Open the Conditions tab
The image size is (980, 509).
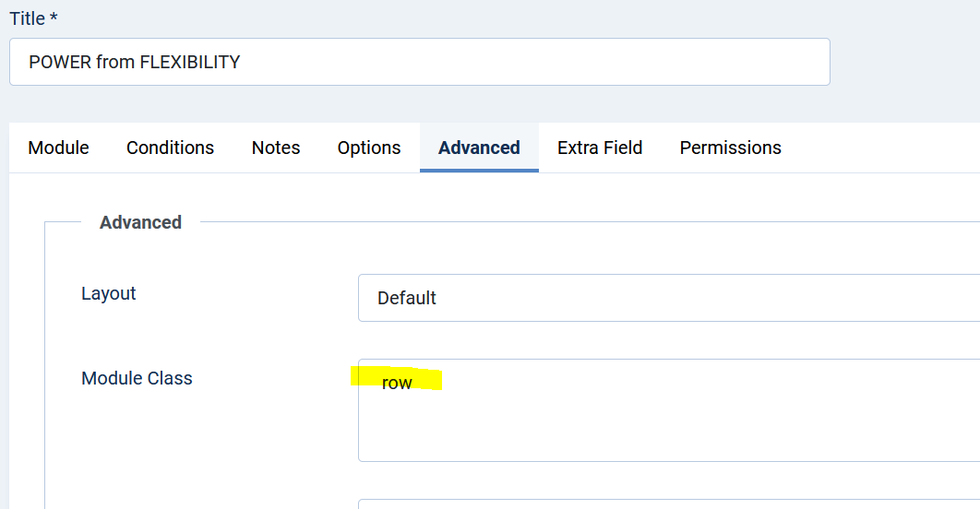coord(171,148)
